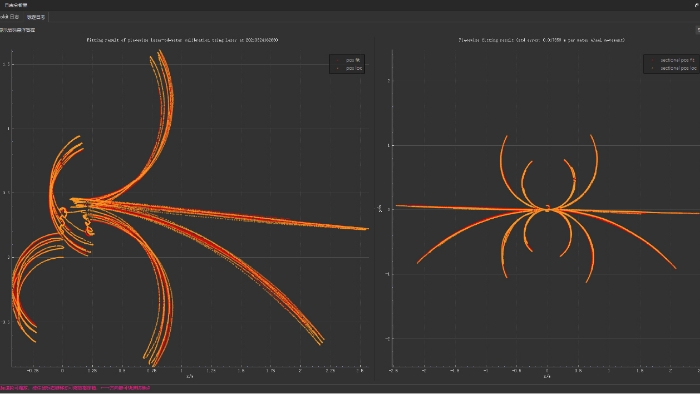The image size is (700, 394).
Task: Click the x-axis label beneath the right plot
Action: (x=547, y=377)
